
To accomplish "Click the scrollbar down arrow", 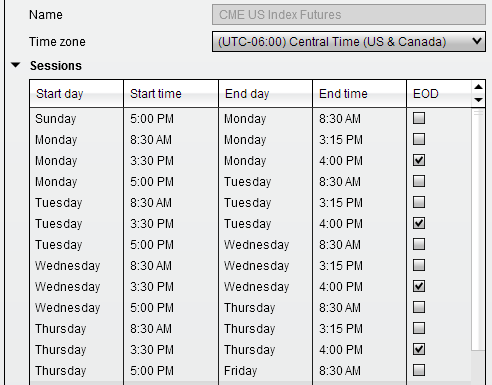I will (x=478, y=100).
